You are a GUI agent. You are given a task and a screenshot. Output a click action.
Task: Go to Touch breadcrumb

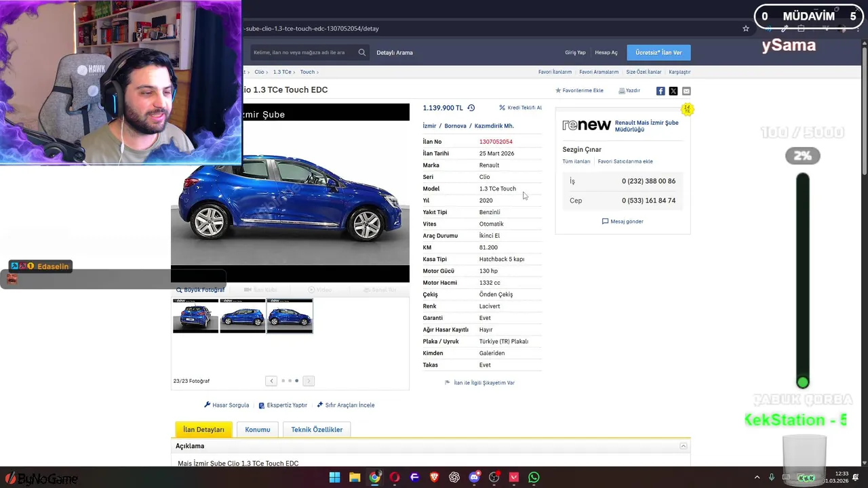click(x=307, y=72)
